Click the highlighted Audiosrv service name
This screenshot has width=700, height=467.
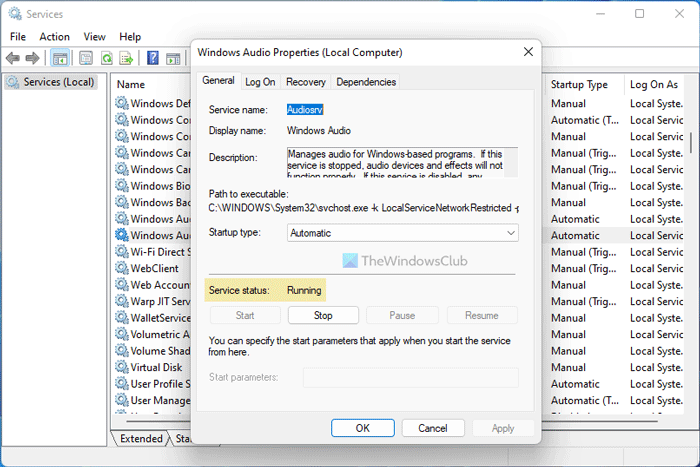[305, 109]
